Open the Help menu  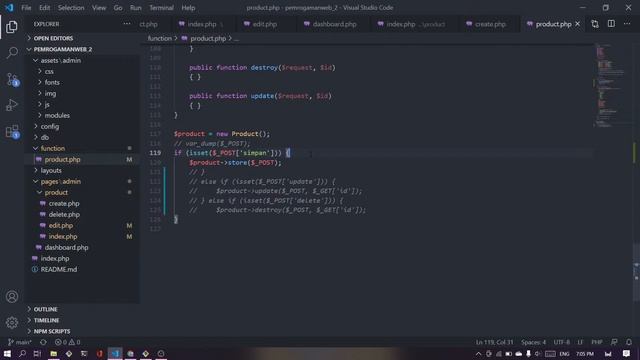tap(188, 8)
